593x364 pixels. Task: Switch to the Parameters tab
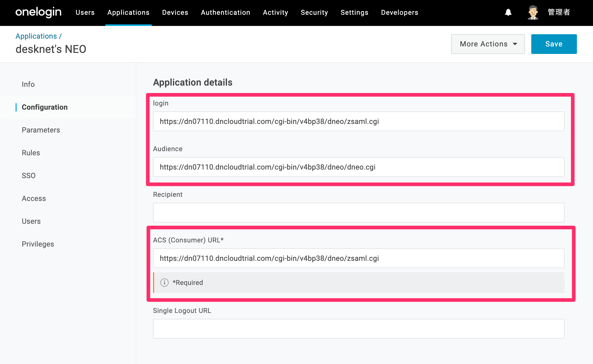[41, 130]
